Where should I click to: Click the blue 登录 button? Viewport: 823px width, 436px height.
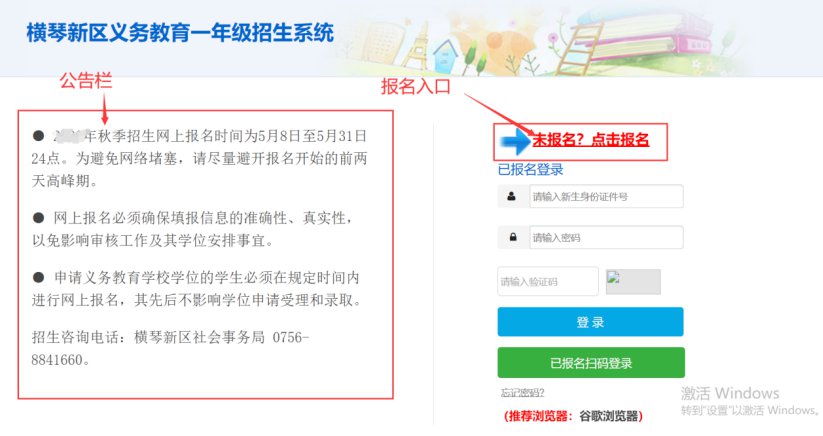click(x=590, y=322)
